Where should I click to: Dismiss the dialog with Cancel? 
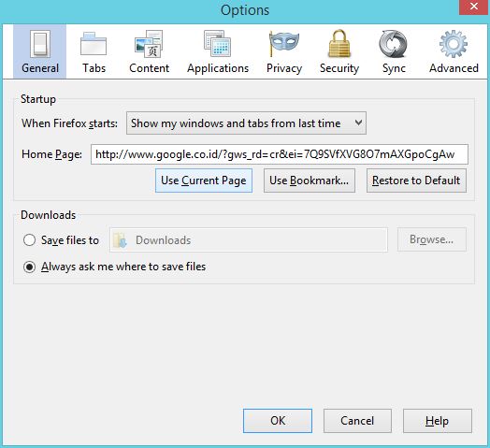click(x=357, y=421)
